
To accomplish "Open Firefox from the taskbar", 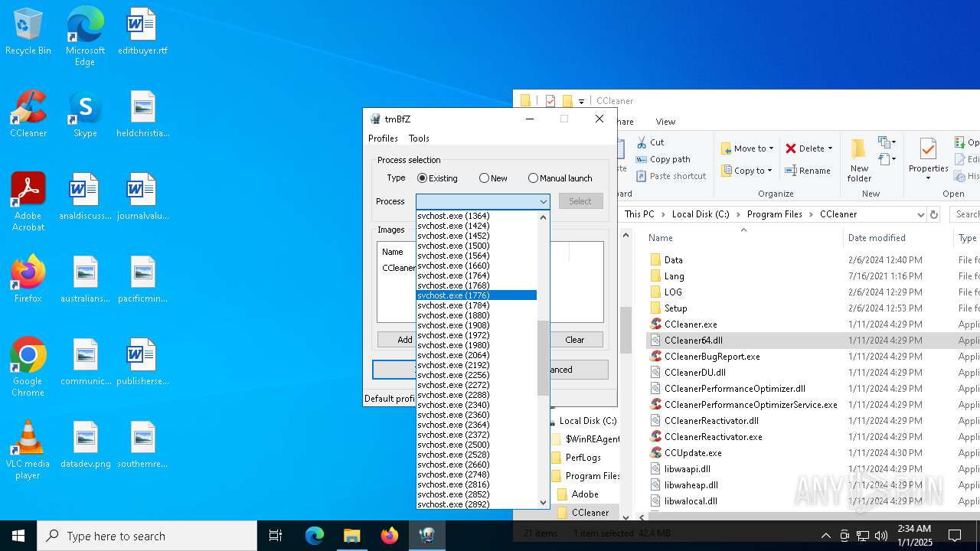I will (x=389, y=536).
